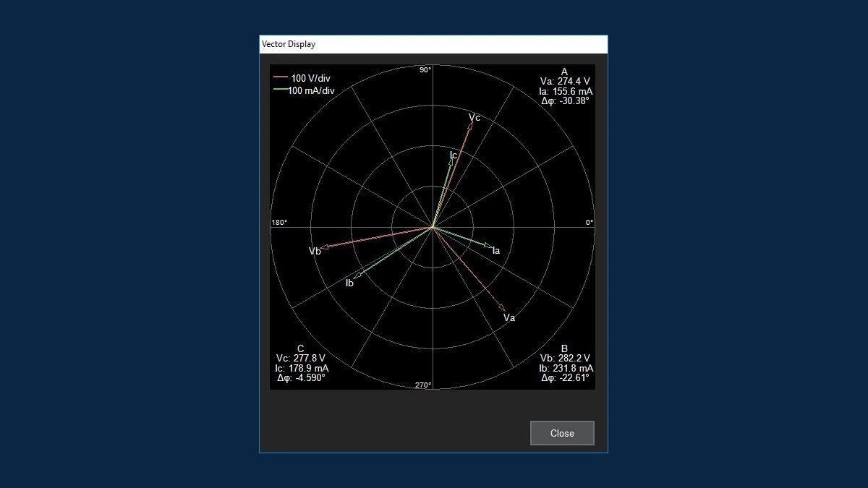Click the Ic vector label
The width and height of the screenshot is (868, 488).
click(454, 155)
